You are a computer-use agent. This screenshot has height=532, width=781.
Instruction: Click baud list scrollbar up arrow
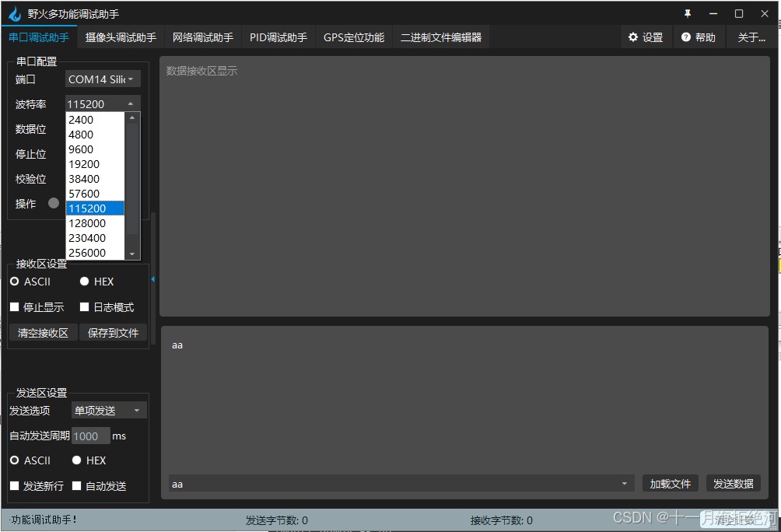[x=132, y=117]
